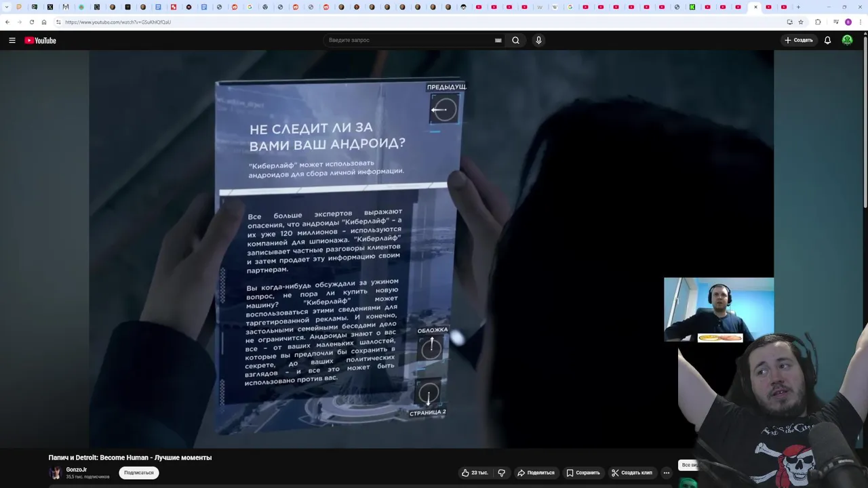
Task: Like the video with 23 тыс.
Action: coord(475,472)
